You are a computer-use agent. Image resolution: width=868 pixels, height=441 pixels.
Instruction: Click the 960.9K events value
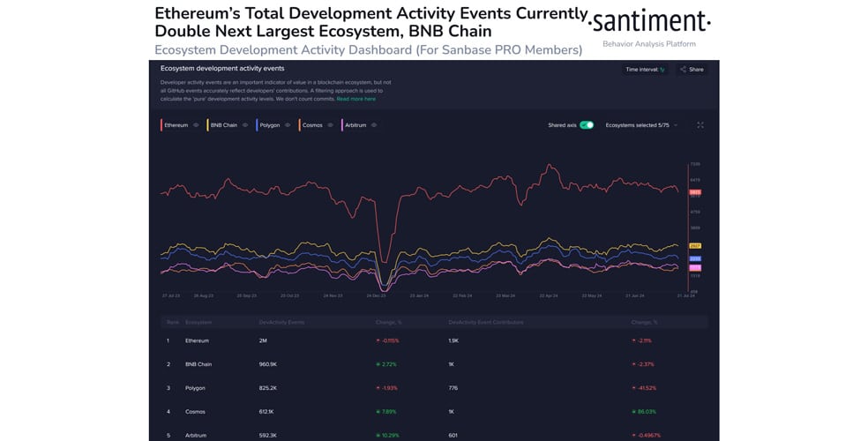(267, 364)
